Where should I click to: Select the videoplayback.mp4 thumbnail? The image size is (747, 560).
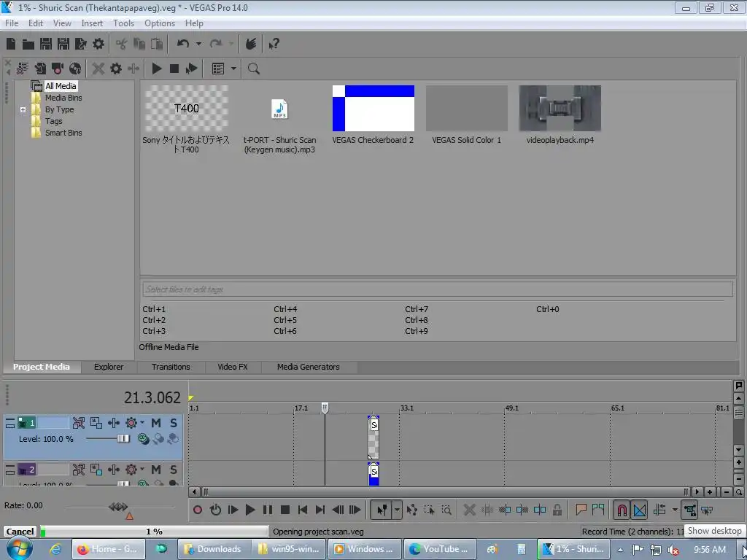pyautogui.click(x=560, y=108)
